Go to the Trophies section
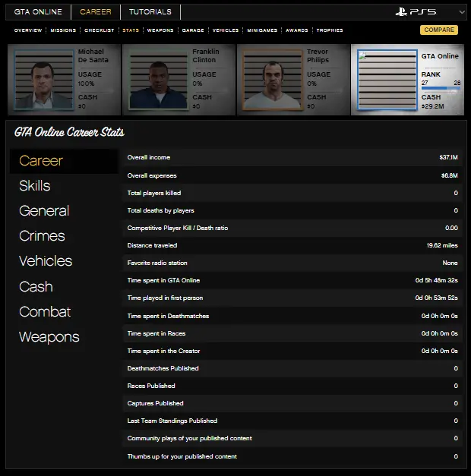This screenshot has width=471, height=476. point(330,30)
